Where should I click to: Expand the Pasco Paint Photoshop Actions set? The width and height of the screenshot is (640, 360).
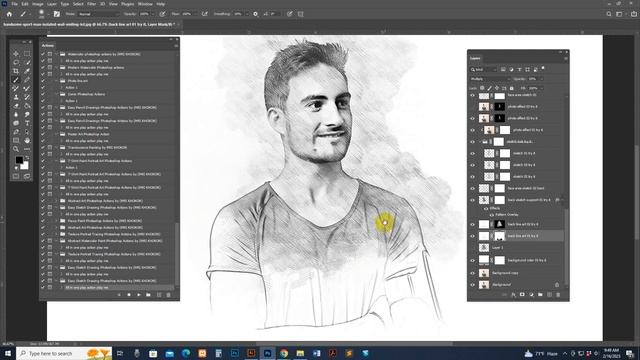(57, 221)
